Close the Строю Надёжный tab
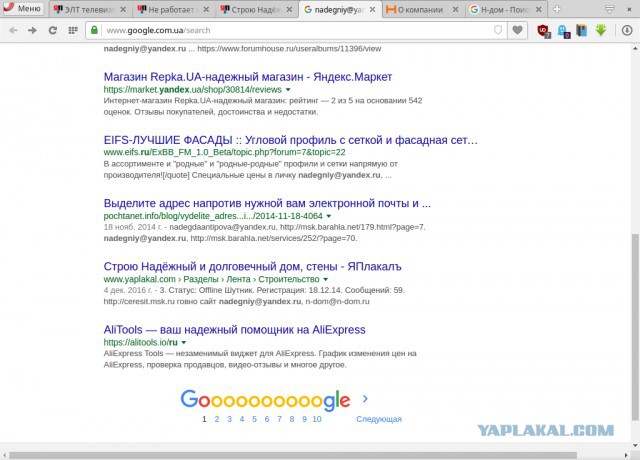 coord(289,9)
